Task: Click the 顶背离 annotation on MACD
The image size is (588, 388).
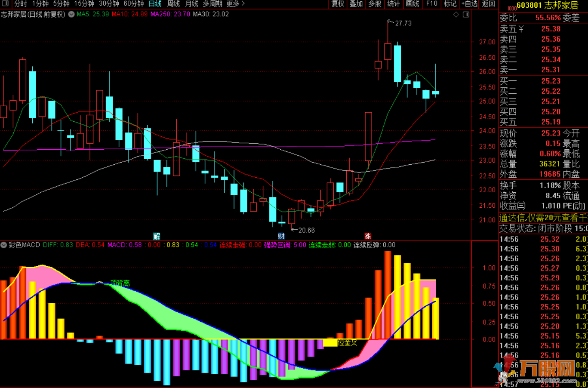Action: coord(120,283)
